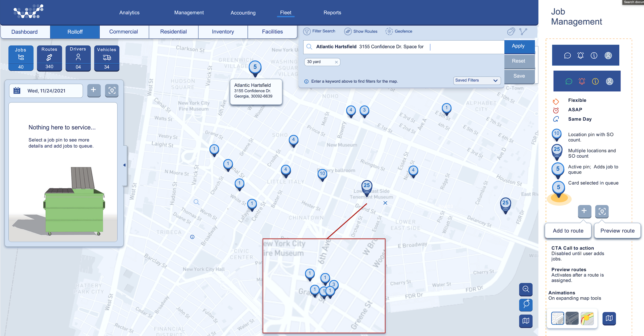Open the Accounting menu
Viewport: 644px width, 336px height.
coord(243,13)
